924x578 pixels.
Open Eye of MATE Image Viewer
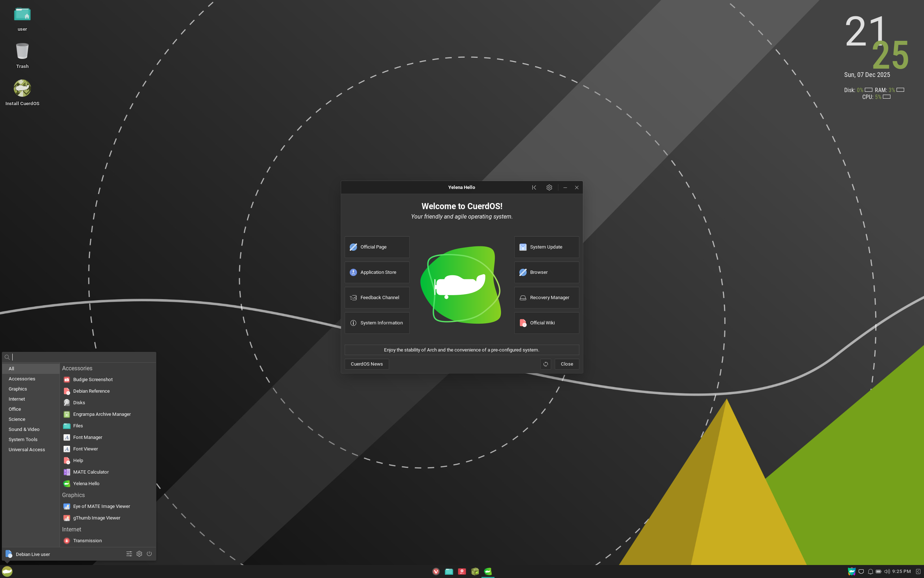(108, 506)
